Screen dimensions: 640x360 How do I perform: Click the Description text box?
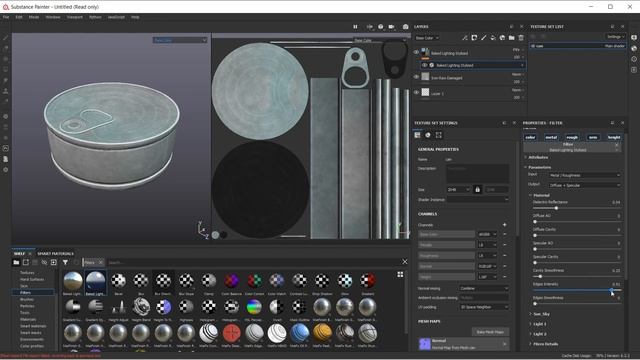(x=477, y=173)
